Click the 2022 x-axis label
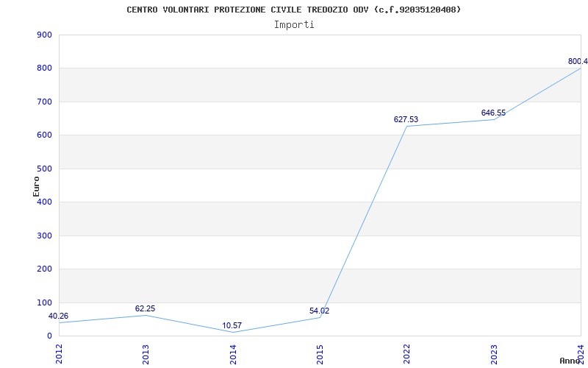The height and width of the screenshot is (368, 588). 407,354
